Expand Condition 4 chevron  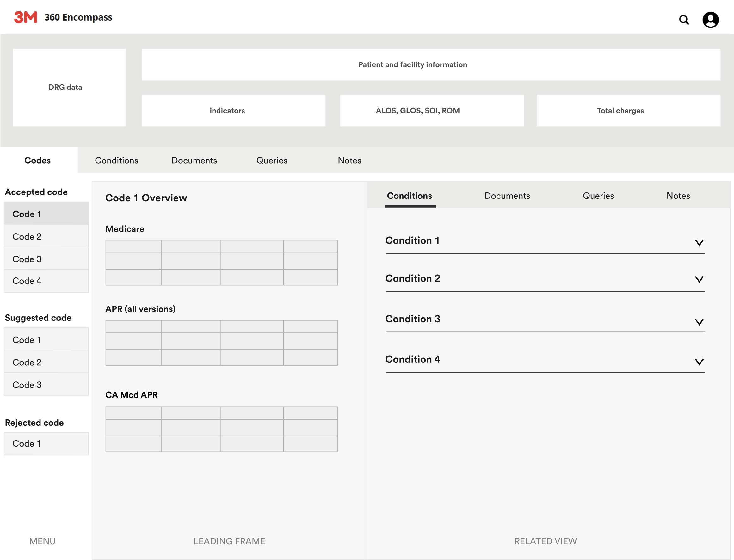[699, 362]
